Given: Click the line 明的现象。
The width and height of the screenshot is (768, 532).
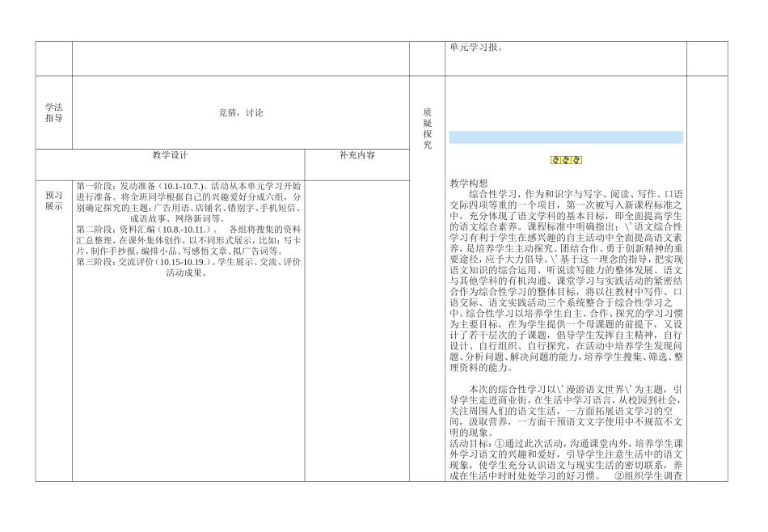Looking at the screenshot, I should coord(471,433).
